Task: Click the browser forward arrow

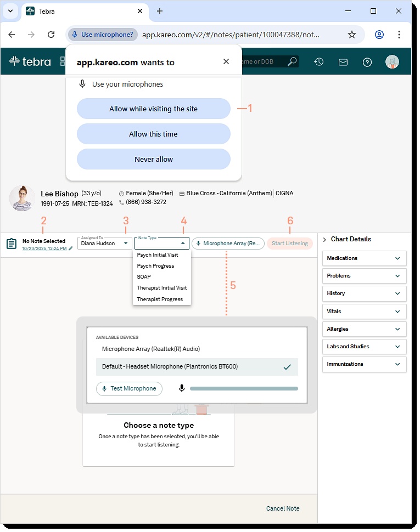Action: pyautogui.click(x=31, y=34)
